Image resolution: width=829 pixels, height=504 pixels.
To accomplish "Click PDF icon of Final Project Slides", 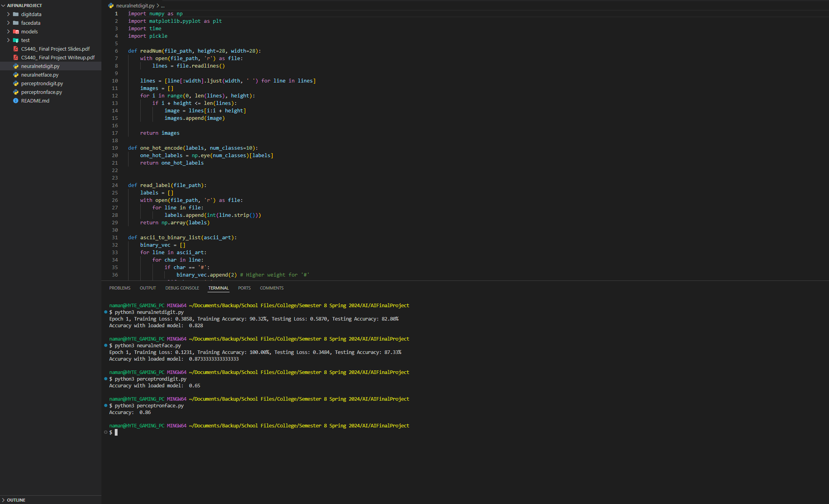I will pos(16,49).
